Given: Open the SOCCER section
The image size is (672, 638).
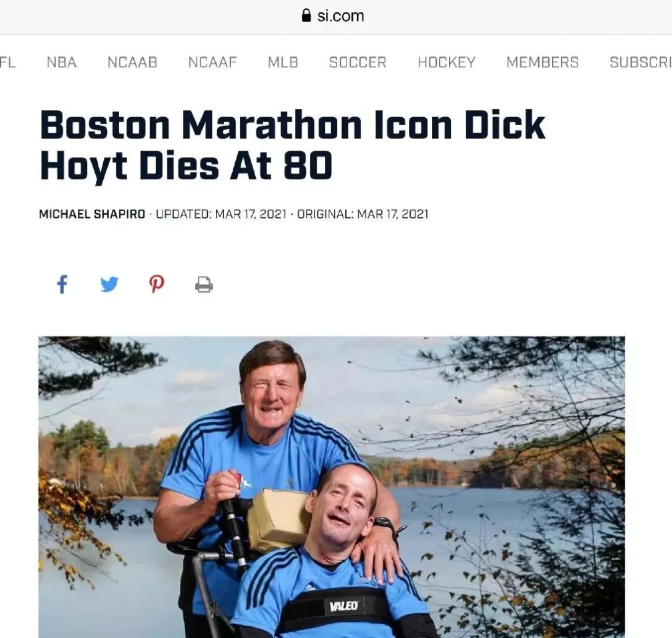Looking at the screenshot, I should click(x=358, y=62).
